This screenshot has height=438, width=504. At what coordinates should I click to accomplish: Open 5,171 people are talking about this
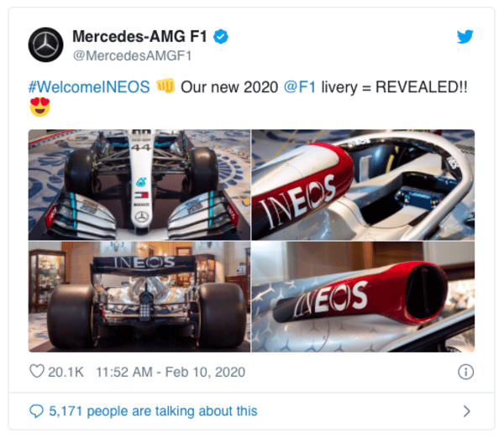[x=153, y=411]
